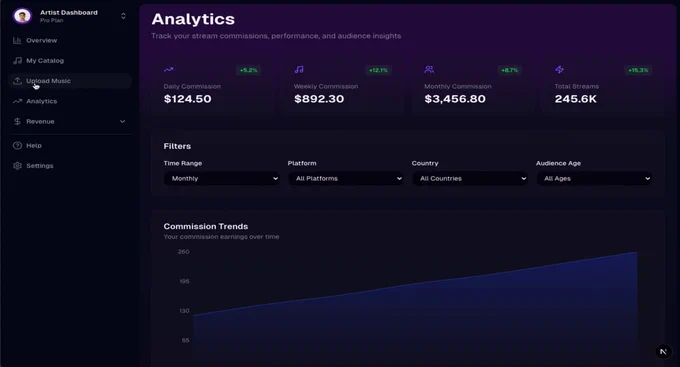Click the Upload Music upload icon
Image resolution: width=680 pixels, height=367 pixels.
point(17,81)
